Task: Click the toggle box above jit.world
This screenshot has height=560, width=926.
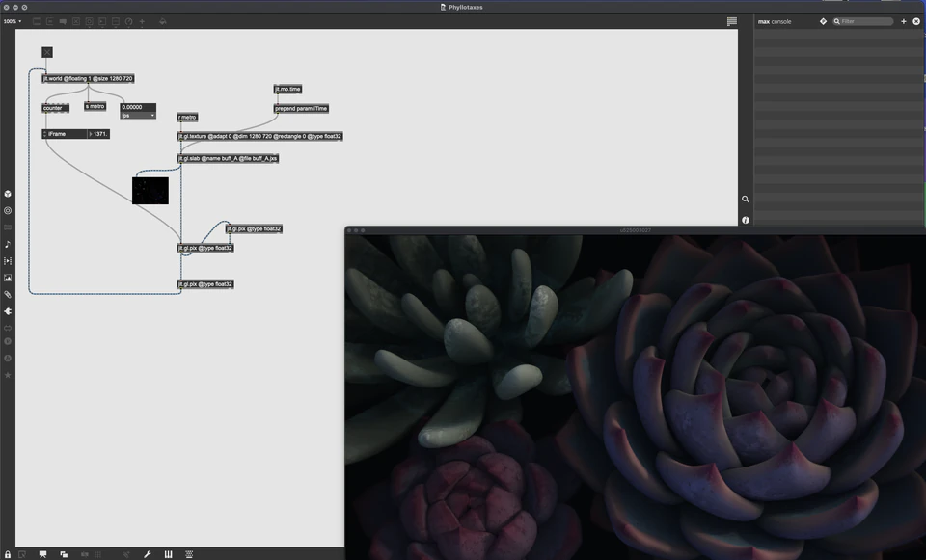Action: [x=47, y=52]
